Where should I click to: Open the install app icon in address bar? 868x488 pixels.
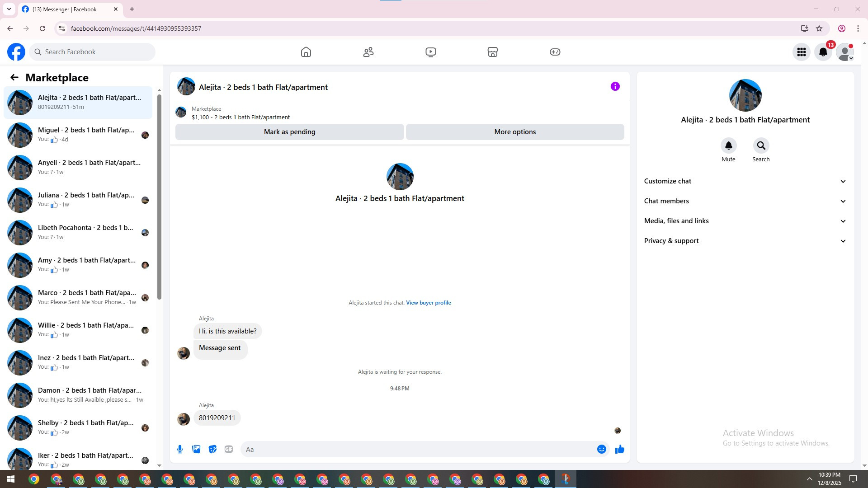(x=805, y=28)
